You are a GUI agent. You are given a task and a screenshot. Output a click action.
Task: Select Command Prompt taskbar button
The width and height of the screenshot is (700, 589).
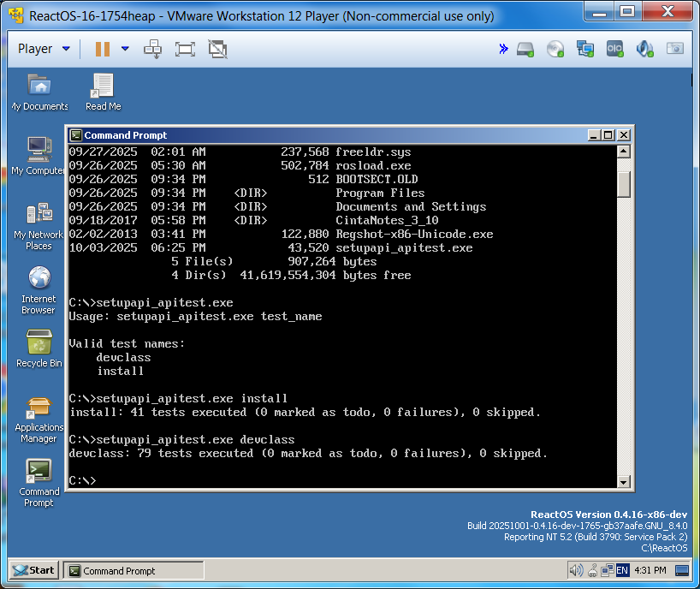pyautogui.click(x=133, y=570)
